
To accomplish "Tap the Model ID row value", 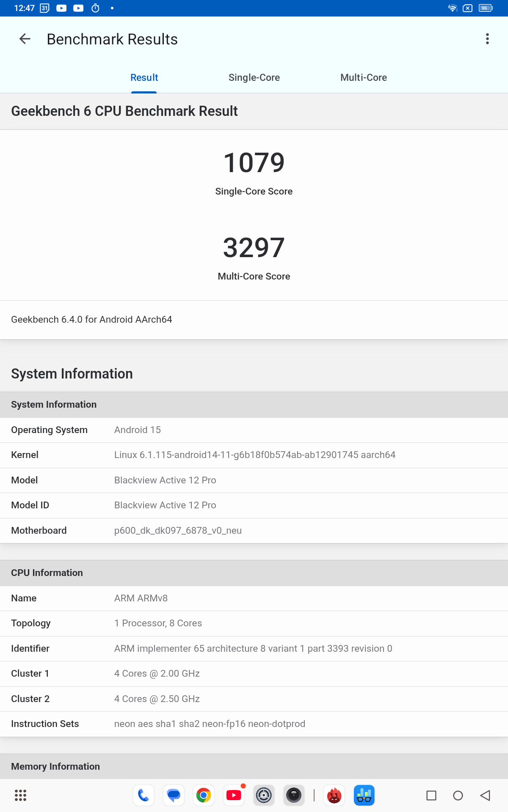I will (165, 505).
